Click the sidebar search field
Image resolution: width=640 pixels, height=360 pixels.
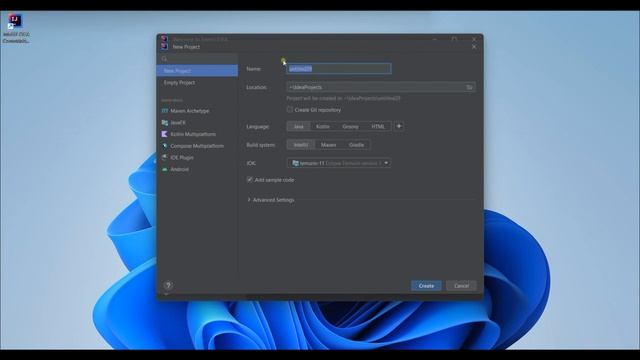pyautogui.click(x=198, y=59)
